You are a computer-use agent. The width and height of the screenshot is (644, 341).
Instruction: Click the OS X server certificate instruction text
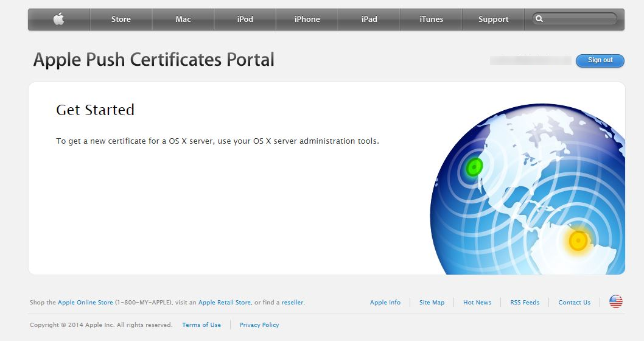[x=217, y=141]
